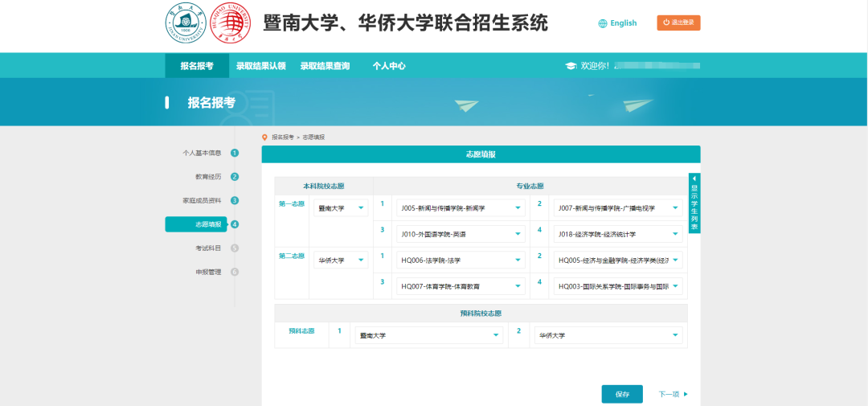Screen dimensions: 868x406
Task: Open the 个人中心 navigation tab
Action: coord(389,66)
